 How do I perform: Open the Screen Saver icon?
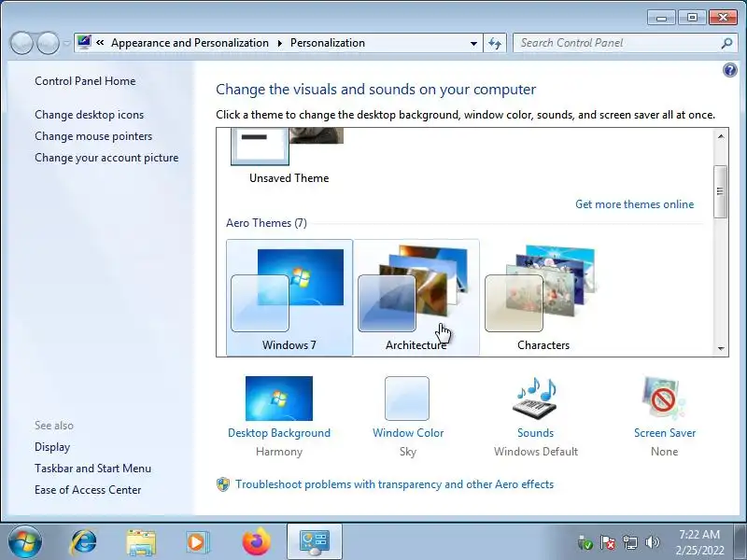tap(664, 399)
